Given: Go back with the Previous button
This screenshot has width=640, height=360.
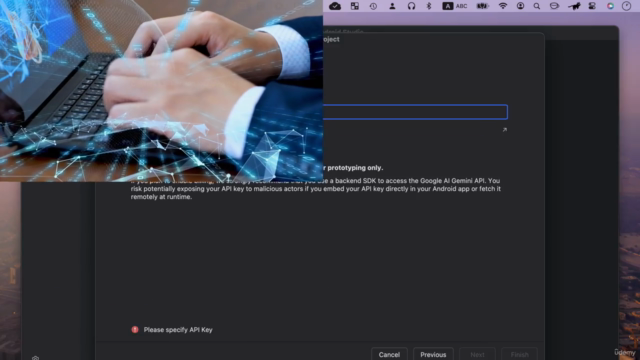Looking at the screenshot, I should [433, 354].
